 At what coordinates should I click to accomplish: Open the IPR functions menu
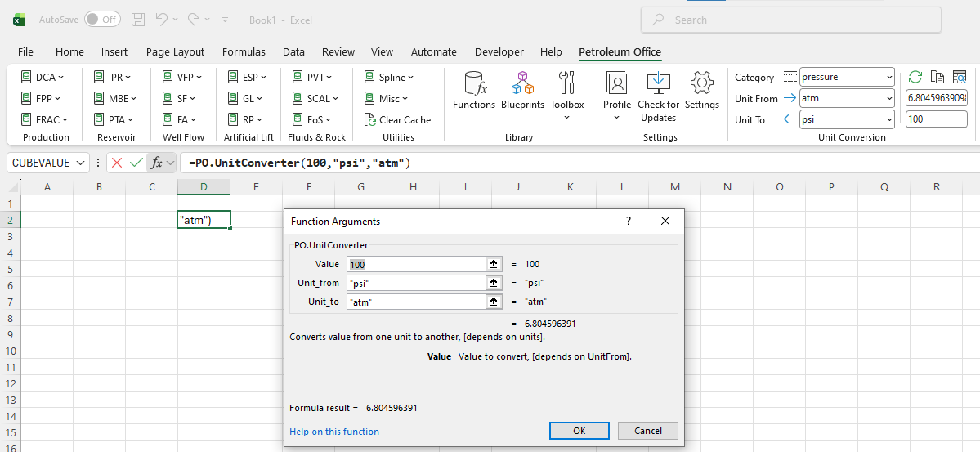[112, 78]
